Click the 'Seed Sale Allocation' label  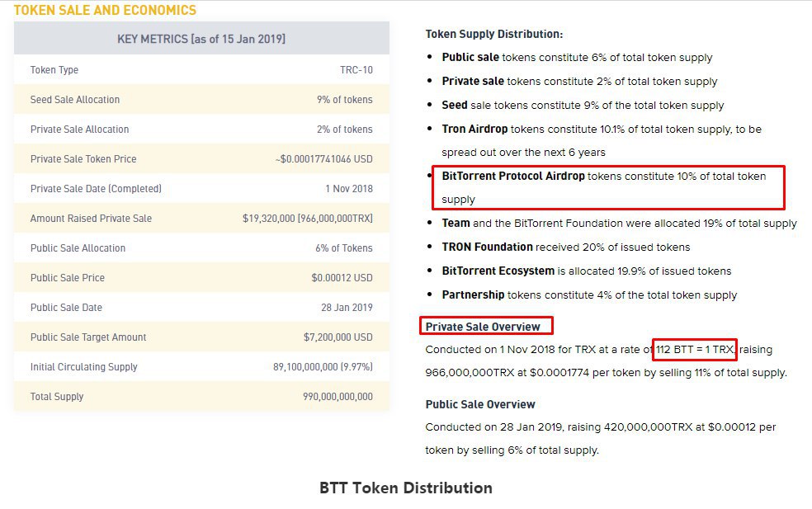75,100
